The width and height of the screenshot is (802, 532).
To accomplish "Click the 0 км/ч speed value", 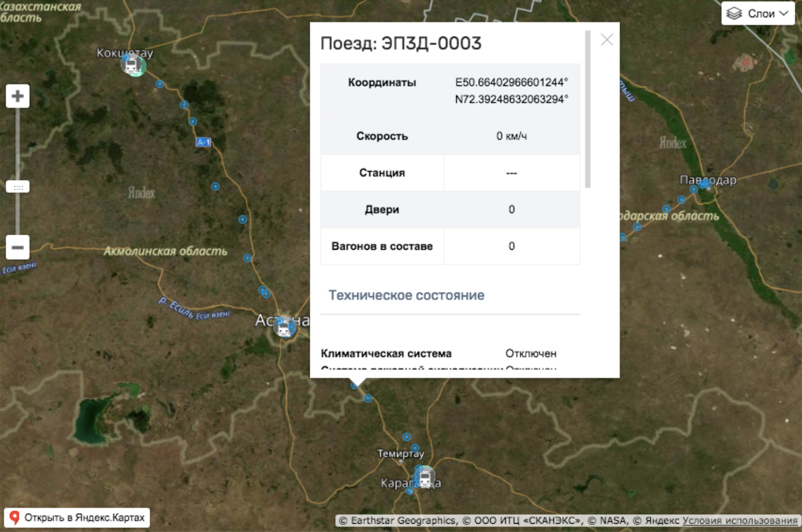I will click(512, 136).
